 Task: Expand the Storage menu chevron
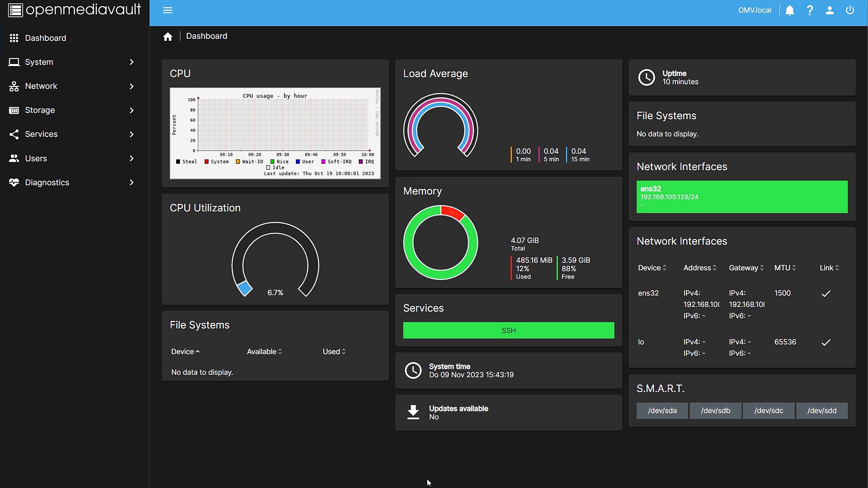(131, 110)
